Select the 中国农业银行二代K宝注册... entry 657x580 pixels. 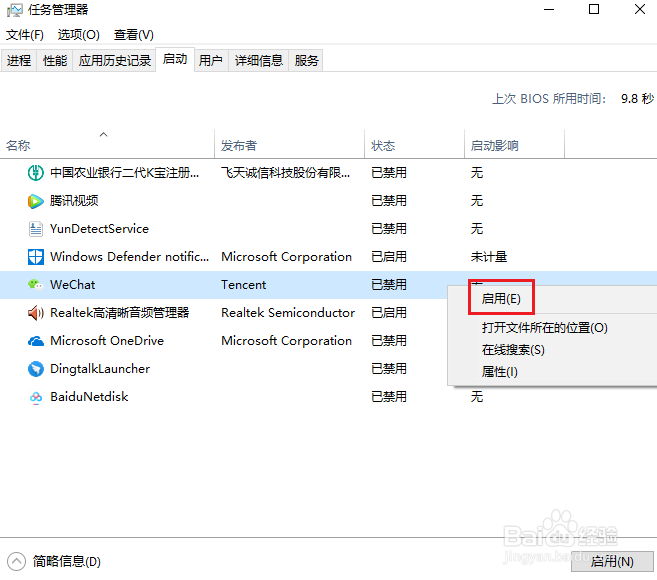(x=124, y=173)
